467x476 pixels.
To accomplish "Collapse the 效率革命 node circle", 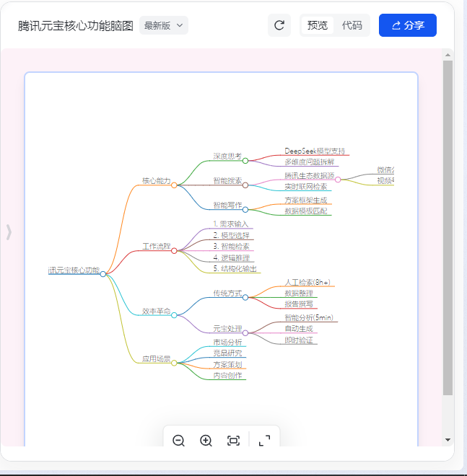I will click(174, 315).
